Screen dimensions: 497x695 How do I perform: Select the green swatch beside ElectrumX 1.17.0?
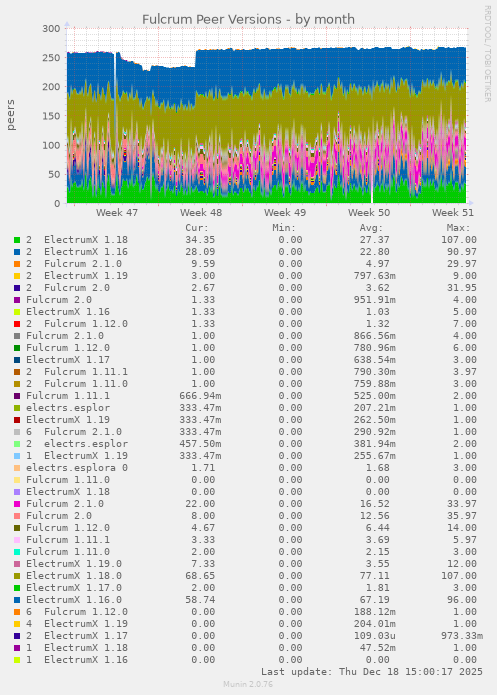click(17, 588)
